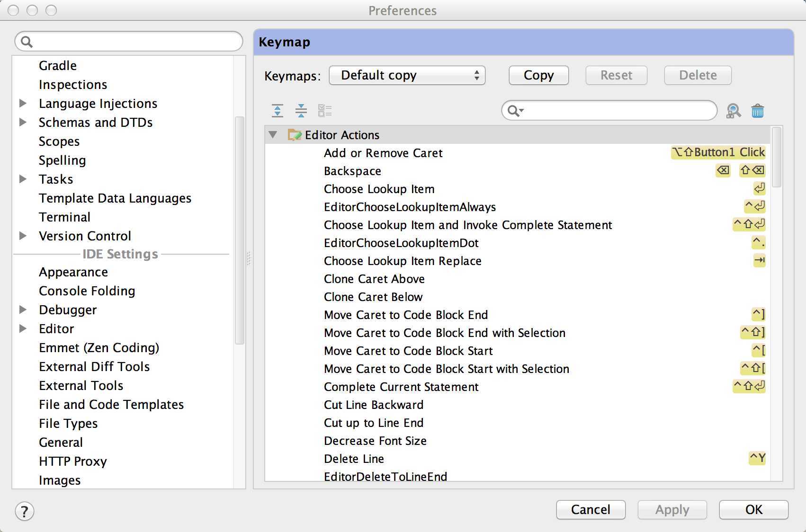This screenshot has height=532, width=806.
Task: Select Gradle in settings list
Action: tap(58, 65)
